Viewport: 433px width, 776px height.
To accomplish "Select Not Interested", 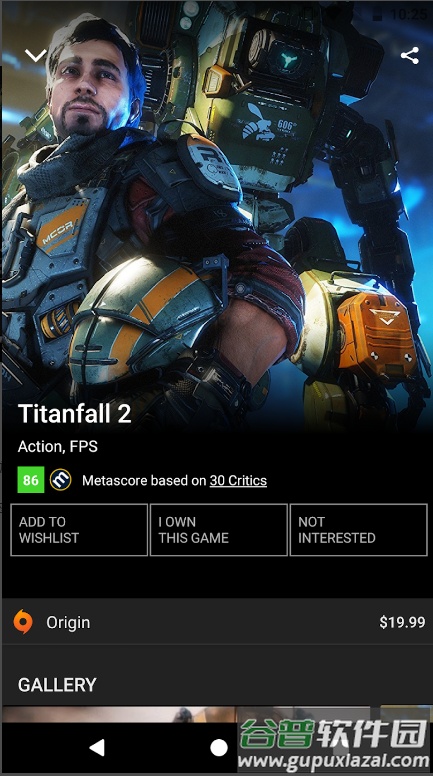I will click(x=358, y=530).
